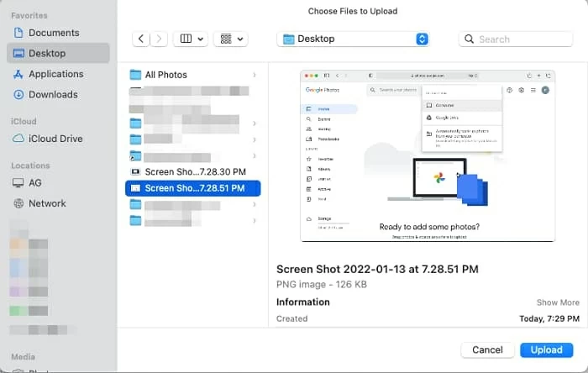This screenshot has height=373, width=588.
Task: Open Documents in the sidebar
Action: [x=54, y=33]
